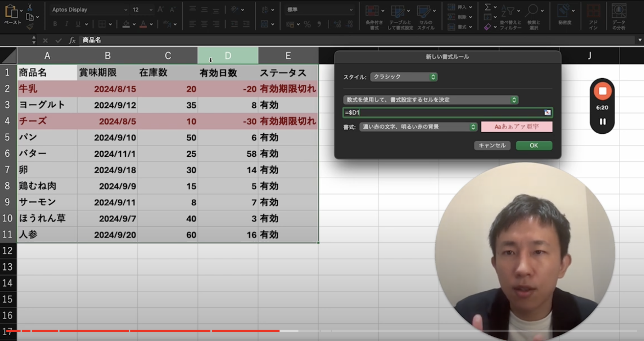Viewport: 644px width, 341px height.
Task: Toggle Italic formatting in the ribbon
Action: click(66, 24)
